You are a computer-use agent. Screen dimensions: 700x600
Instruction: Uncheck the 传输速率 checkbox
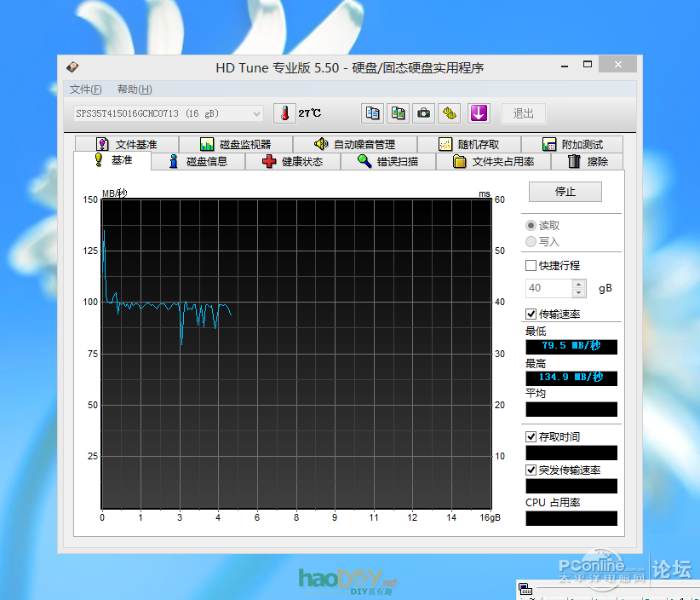pos(531,314)
